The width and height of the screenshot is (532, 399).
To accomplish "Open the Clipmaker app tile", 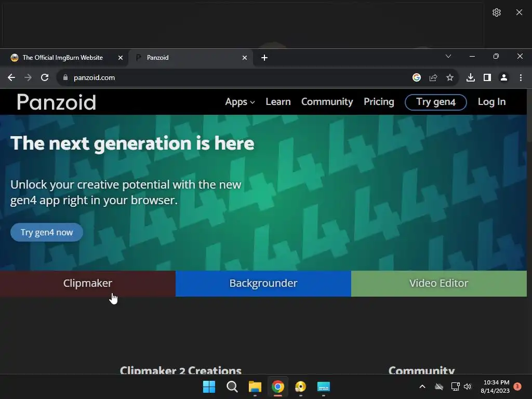I will tap(87, 283).
